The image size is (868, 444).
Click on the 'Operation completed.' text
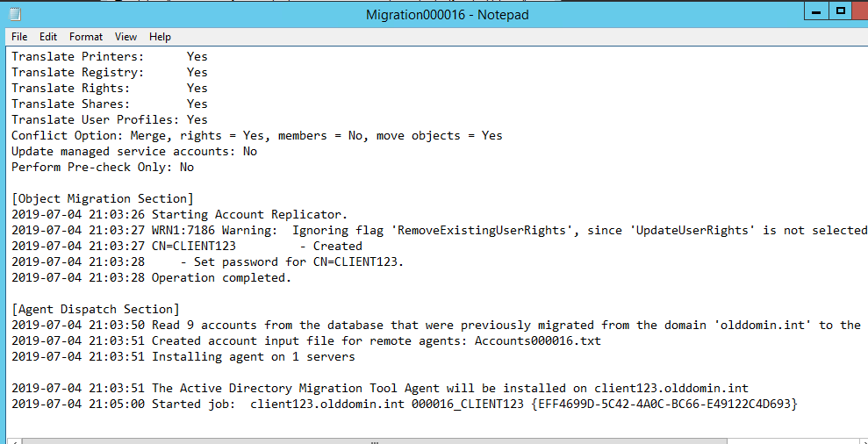(x=220, y=278)
